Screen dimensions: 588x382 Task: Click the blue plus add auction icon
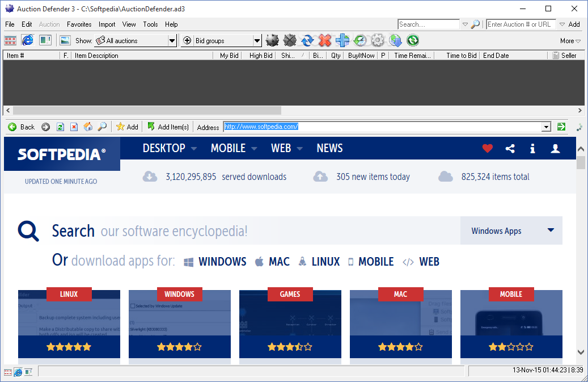click(x=342, y=40)
